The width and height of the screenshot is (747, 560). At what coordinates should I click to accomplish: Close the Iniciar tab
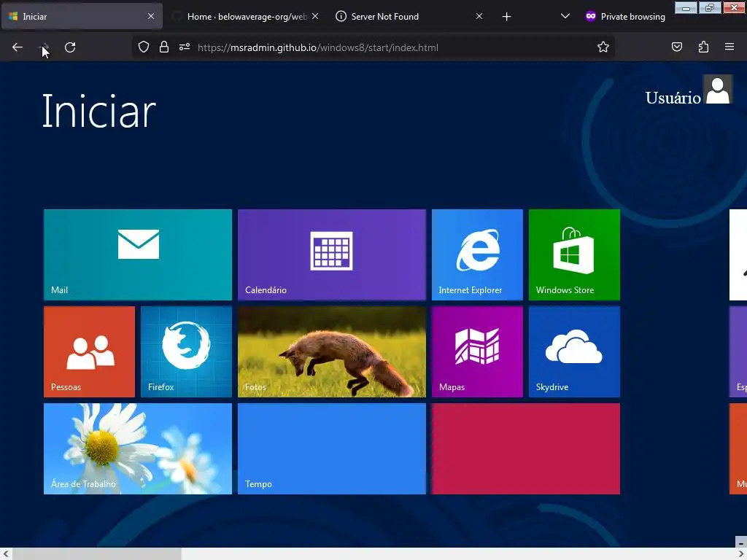click(150, 16)
